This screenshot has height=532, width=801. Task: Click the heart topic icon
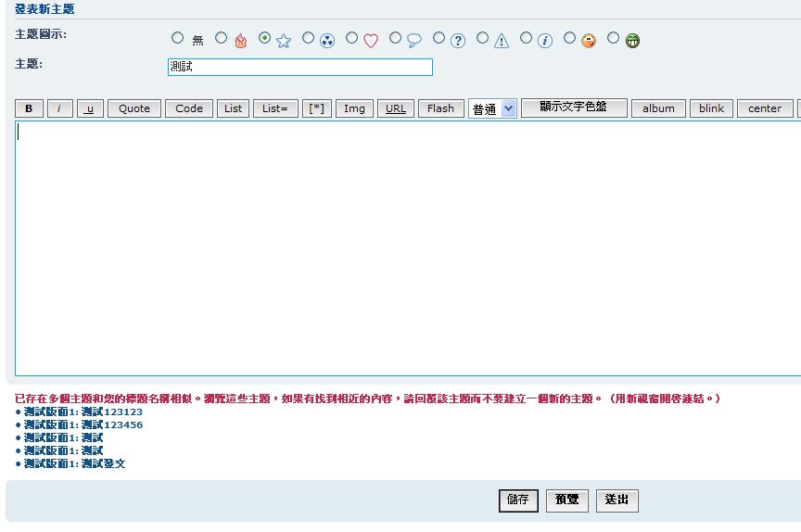(371, 41)
